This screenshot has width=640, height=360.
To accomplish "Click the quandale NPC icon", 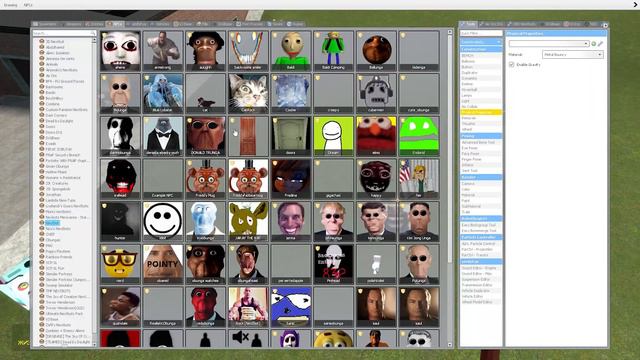I will tap(120, 307).
